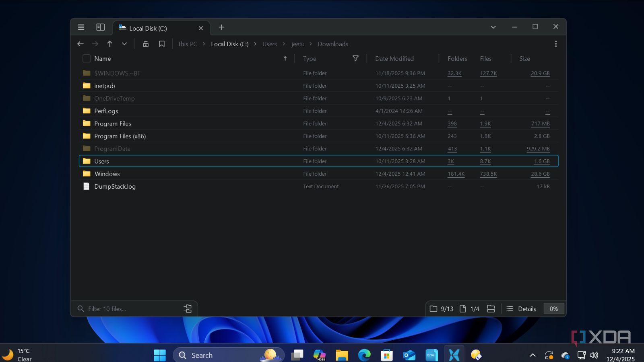The image size is (644, 362).
Task: Open filter options icon in filter box
Action: pyautogui.click(x=188, y=309)
